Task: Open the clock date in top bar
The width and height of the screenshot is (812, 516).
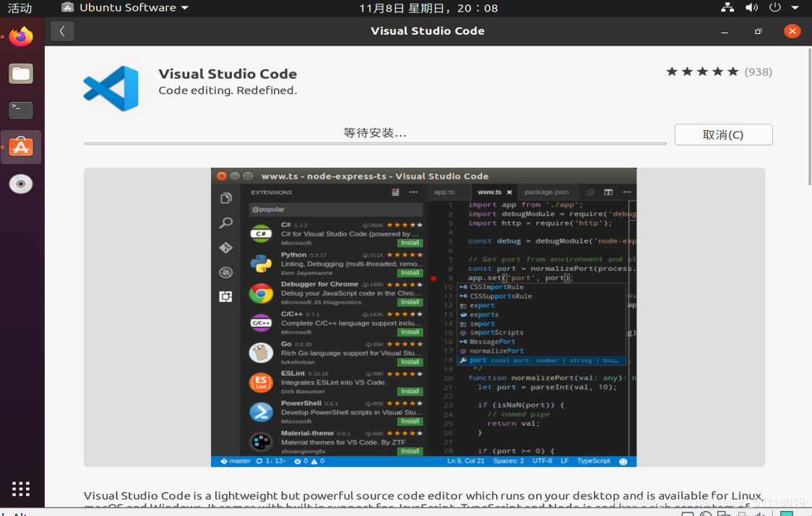Action: tap(428, 8)
